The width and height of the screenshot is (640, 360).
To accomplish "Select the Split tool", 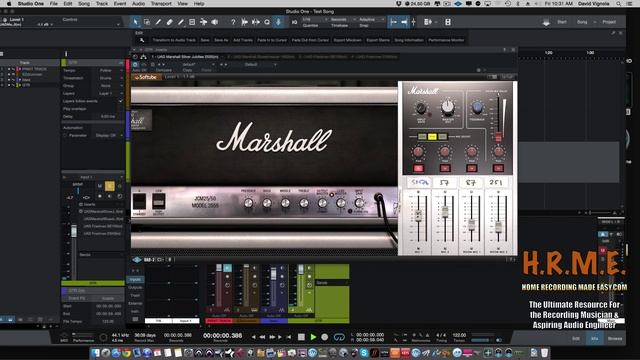I will [x=158, y=22].
